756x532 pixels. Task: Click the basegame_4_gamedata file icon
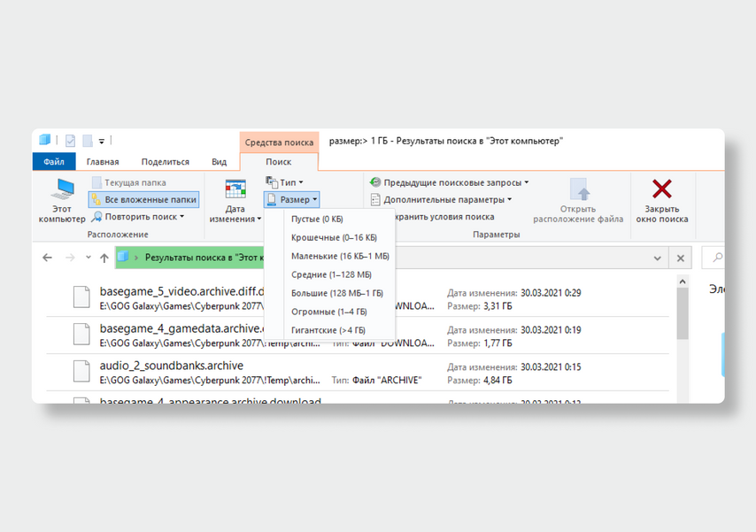(81, 334)
